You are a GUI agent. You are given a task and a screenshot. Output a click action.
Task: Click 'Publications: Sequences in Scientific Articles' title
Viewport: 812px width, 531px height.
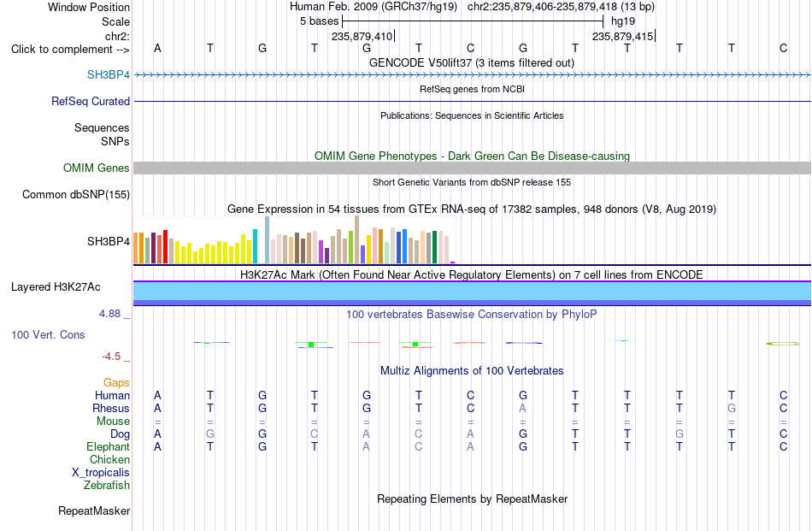(x=472, y=115)
